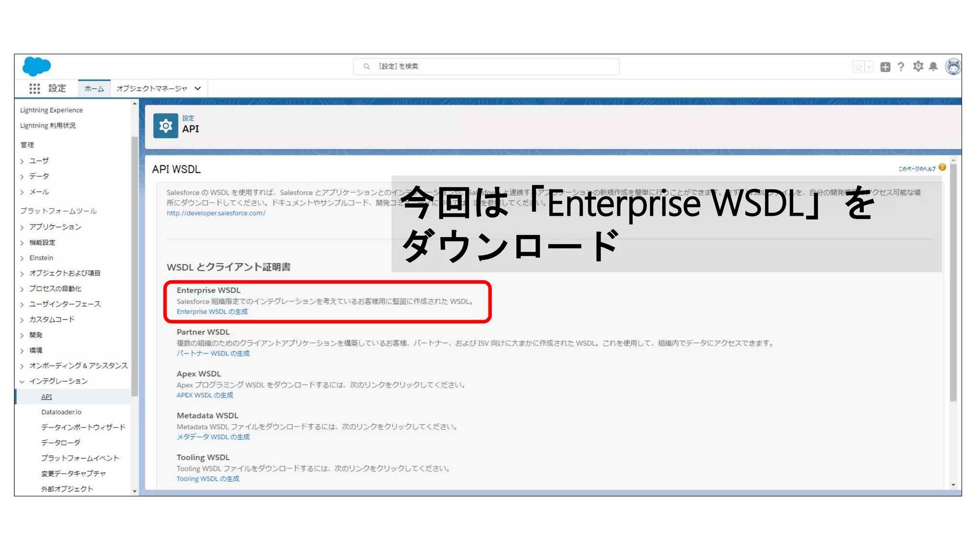
Task: Expand the 開発 tree node
Action: (x=22, y=335)
